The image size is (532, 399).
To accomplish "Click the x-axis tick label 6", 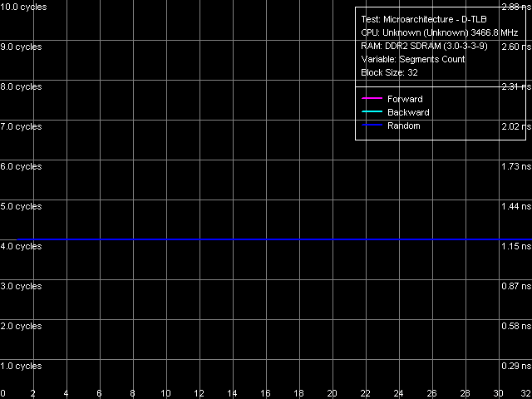I will tap(99, 393).
